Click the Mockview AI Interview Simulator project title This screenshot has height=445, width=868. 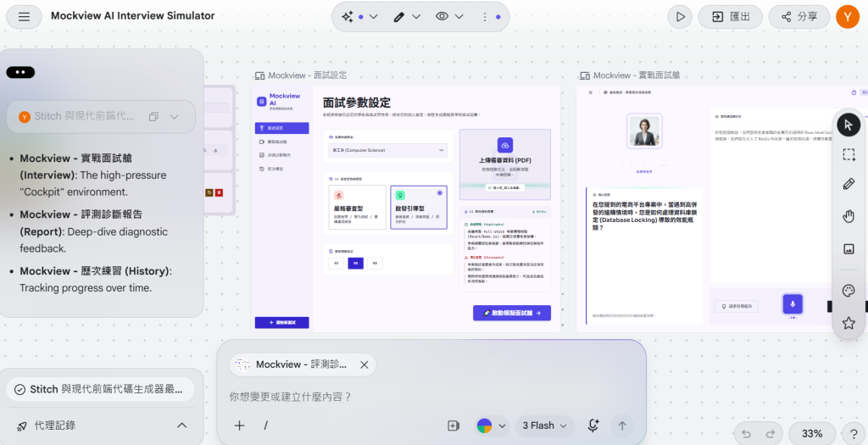coord(133,16)
